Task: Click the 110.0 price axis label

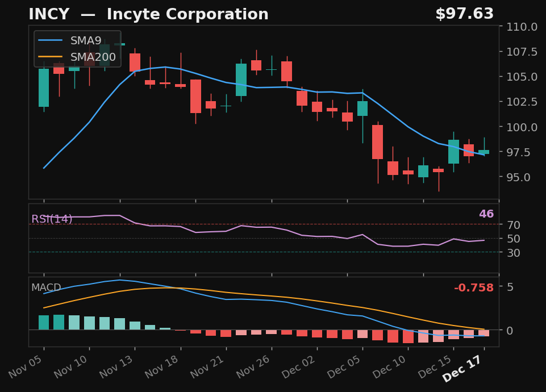Action: point(522,27)
